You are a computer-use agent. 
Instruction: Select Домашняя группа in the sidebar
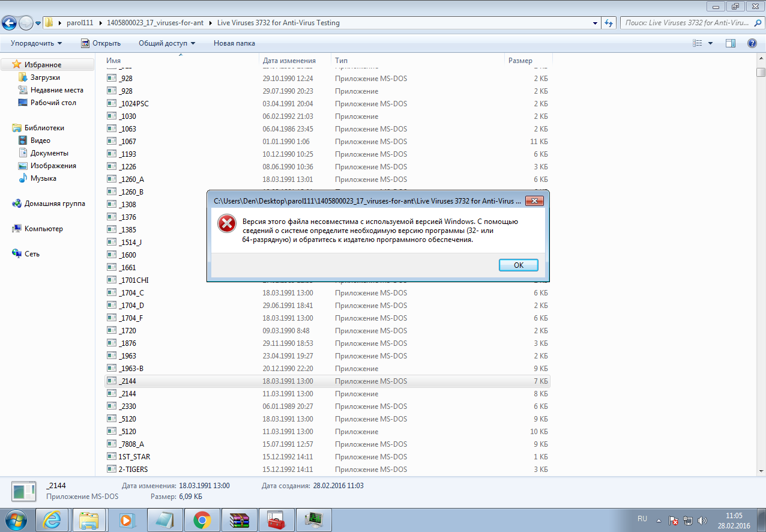click(55, 204)
